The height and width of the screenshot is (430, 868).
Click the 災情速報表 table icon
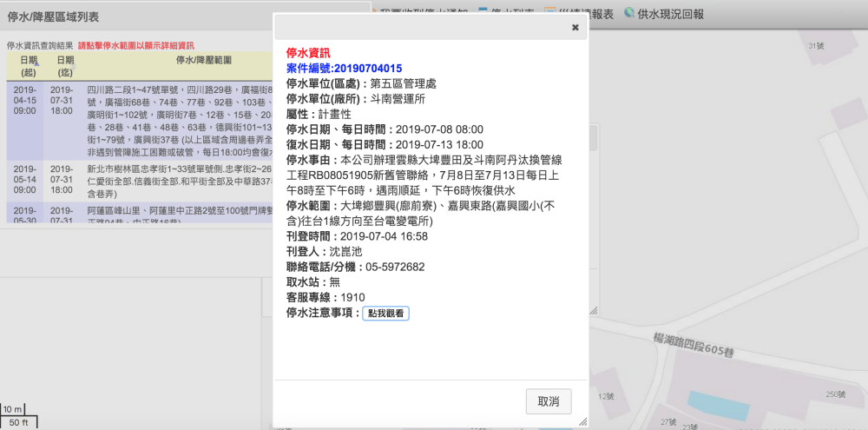pyautogui.click(x=549, y=14)
